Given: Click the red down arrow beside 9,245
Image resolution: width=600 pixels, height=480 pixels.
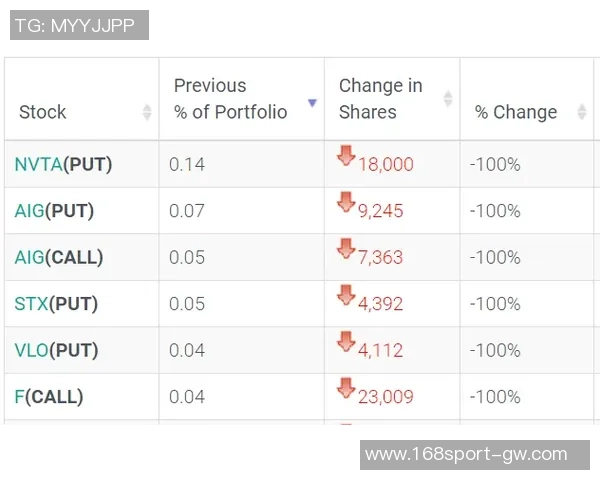Looking at the screenshot, I should click(346, 203).
